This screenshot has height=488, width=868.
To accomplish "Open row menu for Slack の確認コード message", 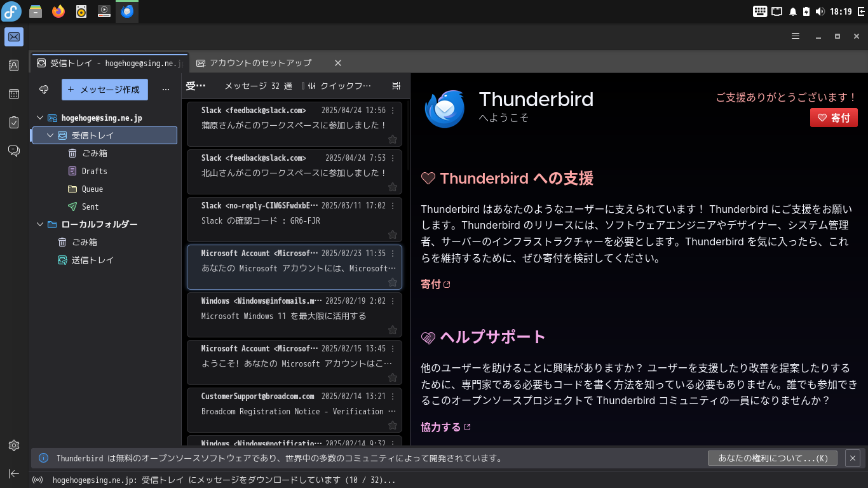I will tap(393, 206).
